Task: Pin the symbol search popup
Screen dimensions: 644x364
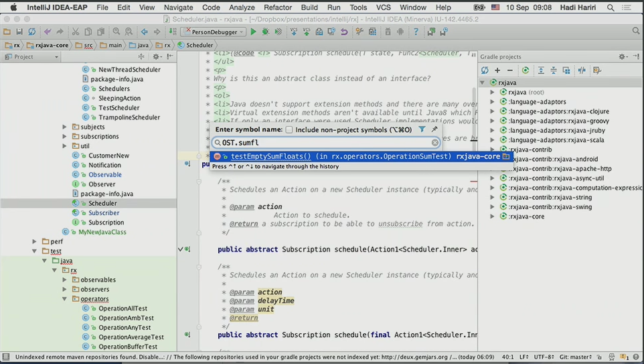Action: [434, 129]
